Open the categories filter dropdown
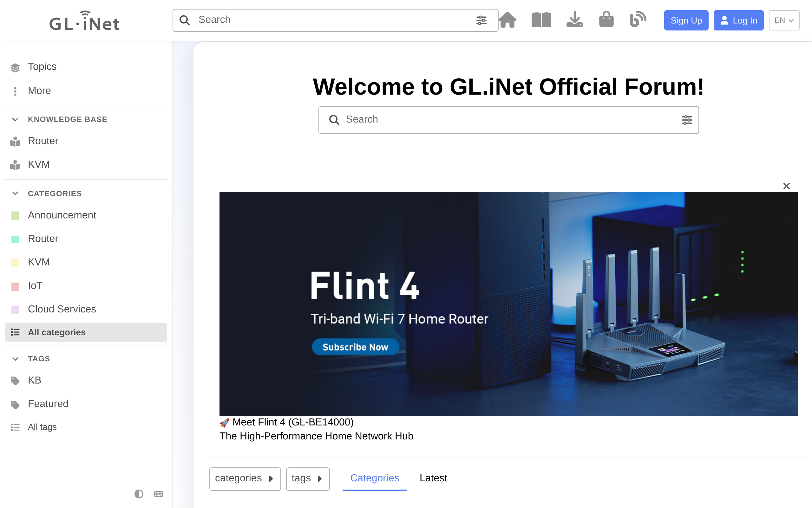The width and height of the screenshot is (812, 508). [245, 479]
